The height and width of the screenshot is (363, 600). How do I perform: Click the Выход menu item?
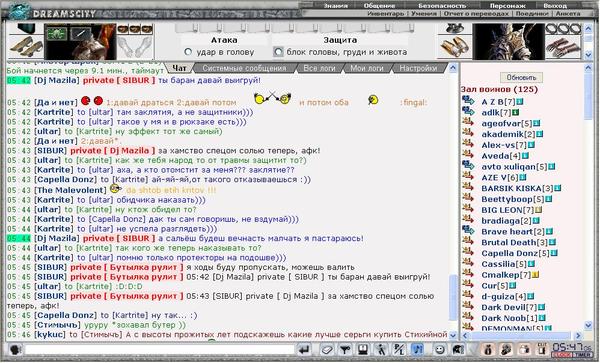pyautogui.click(x=555, y=6)
